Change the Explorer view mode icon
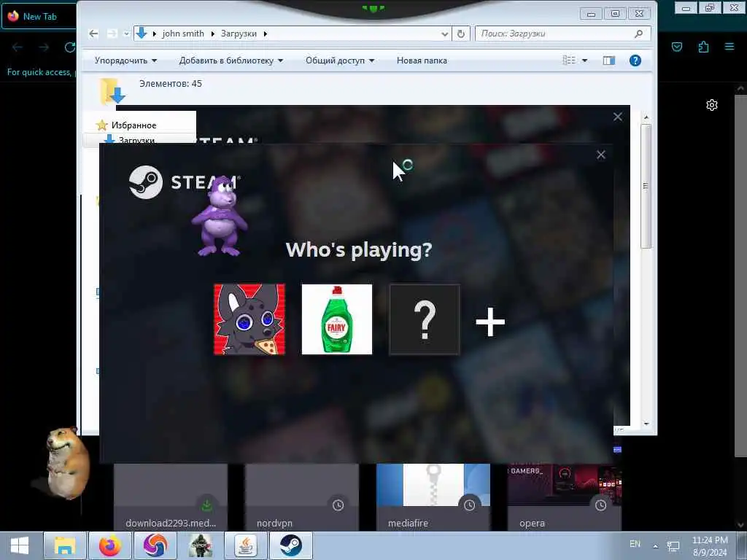The height and width of the screenshot is (560, 747). [569, 61]
